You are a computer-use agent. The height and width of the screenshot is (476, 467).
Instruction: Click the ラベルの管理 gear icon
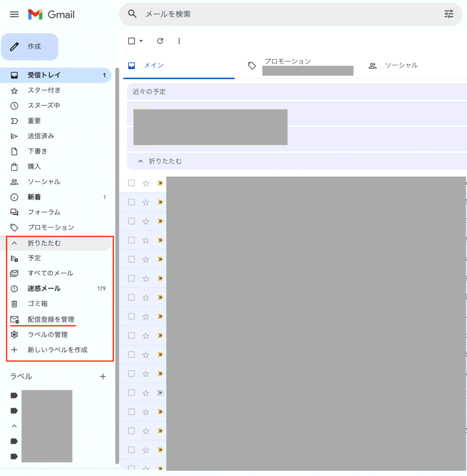point(14,335)
